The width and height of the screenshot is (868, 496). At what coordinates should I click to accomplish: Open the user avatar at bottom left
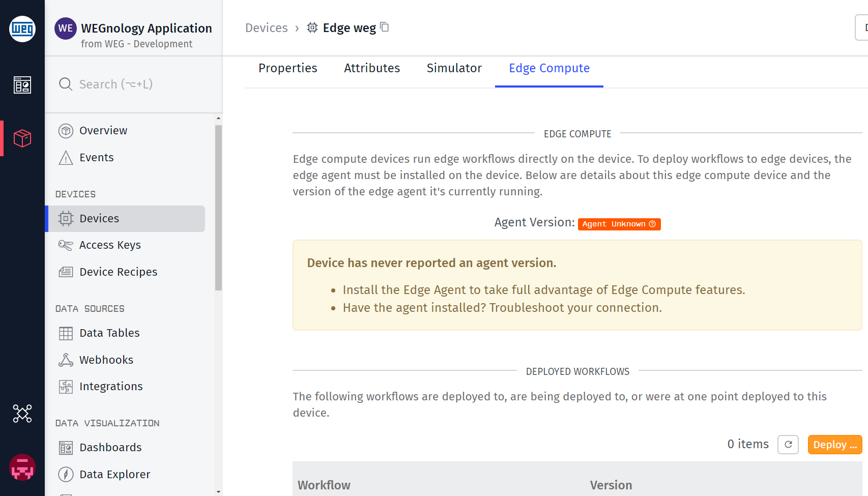(x=22, y=468)
